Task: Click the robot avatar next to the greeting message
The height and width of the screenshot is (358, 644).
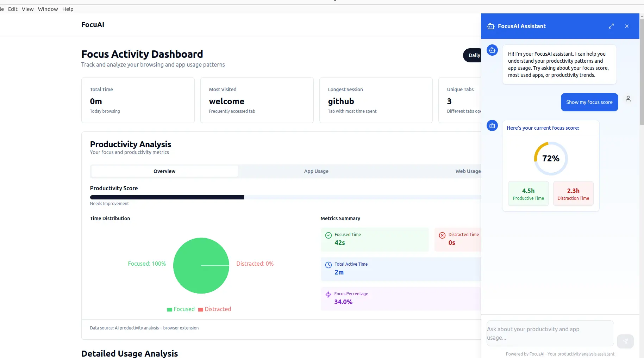Action: [x=492, y=50]
